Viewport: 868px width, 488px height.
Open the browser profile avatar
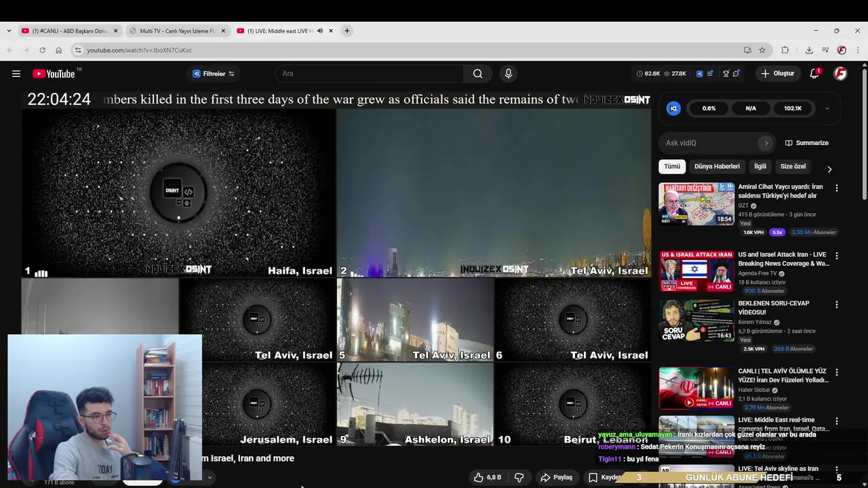(842, 50)
